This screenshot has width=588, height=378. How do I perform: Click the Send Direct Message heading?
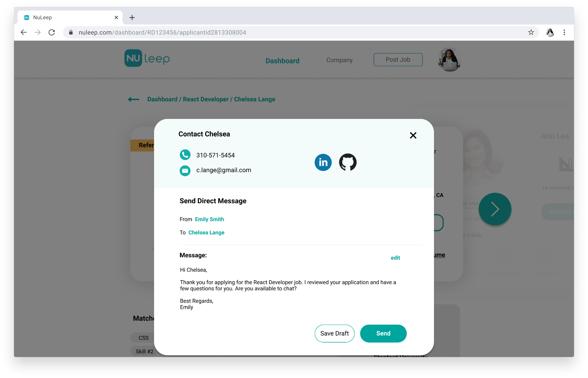213,201
